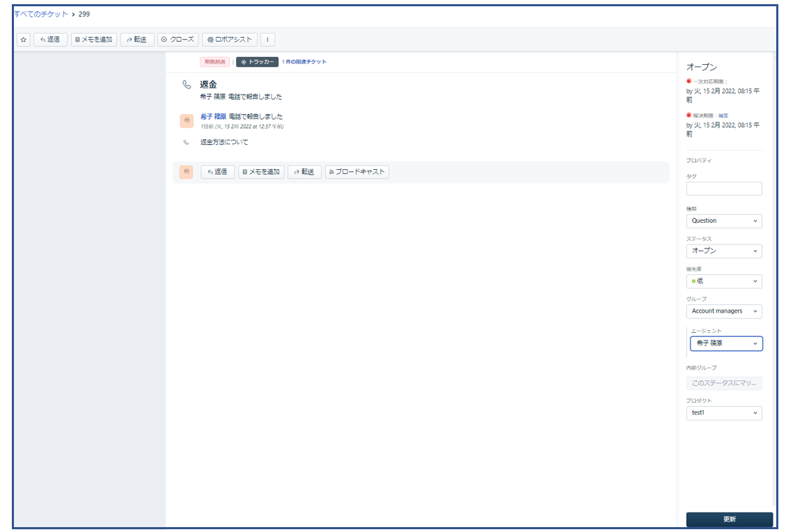Click 転送 in the conversation reply bar
This screenshot has height=532, width=786.
304,172
